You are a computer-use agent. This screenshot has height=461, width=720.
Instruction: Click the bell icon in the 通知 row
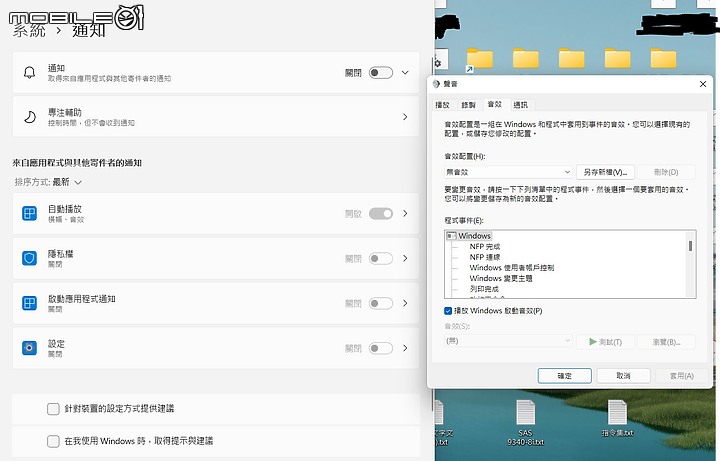point(29,73)
